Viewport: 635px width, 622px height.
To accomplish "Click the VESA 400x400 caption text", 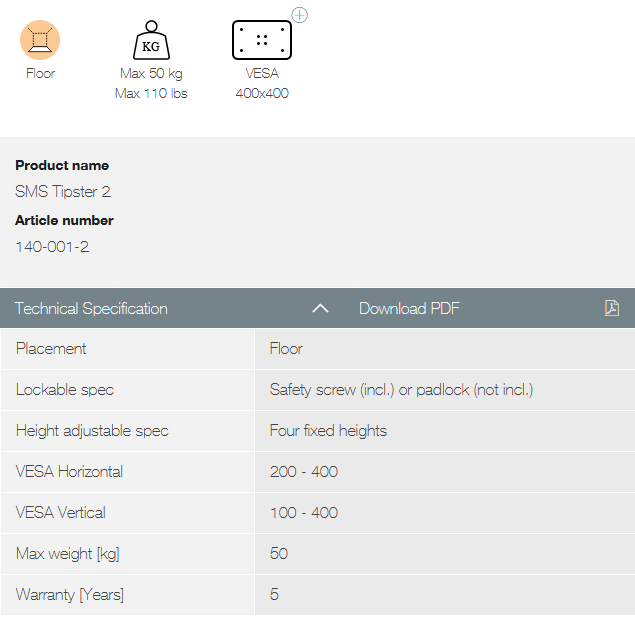I will (261, 83).
